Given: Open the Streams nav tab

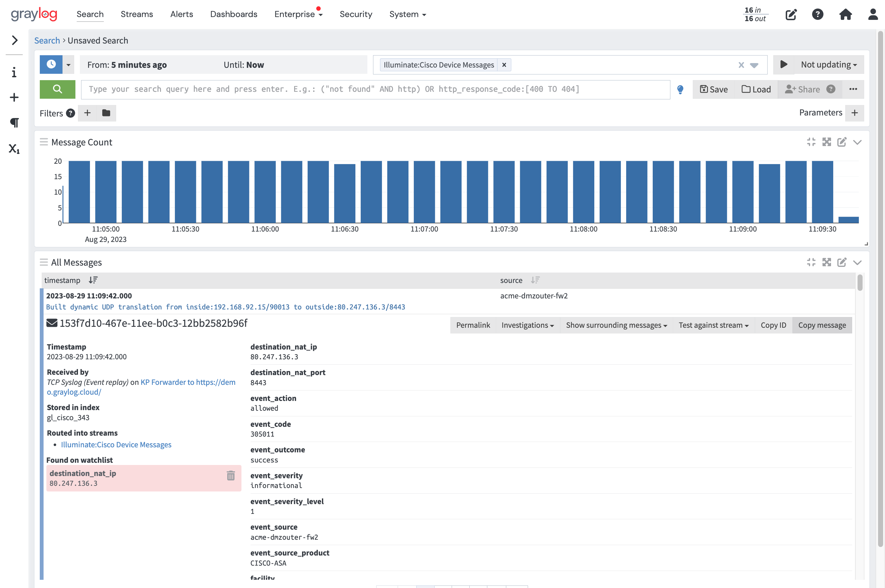Looking at the screenshot, I should pos(137,14).
